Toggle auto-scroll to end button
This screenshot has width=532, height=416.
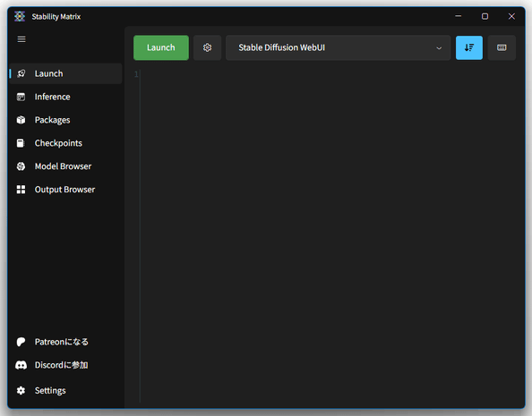[469, 47]
